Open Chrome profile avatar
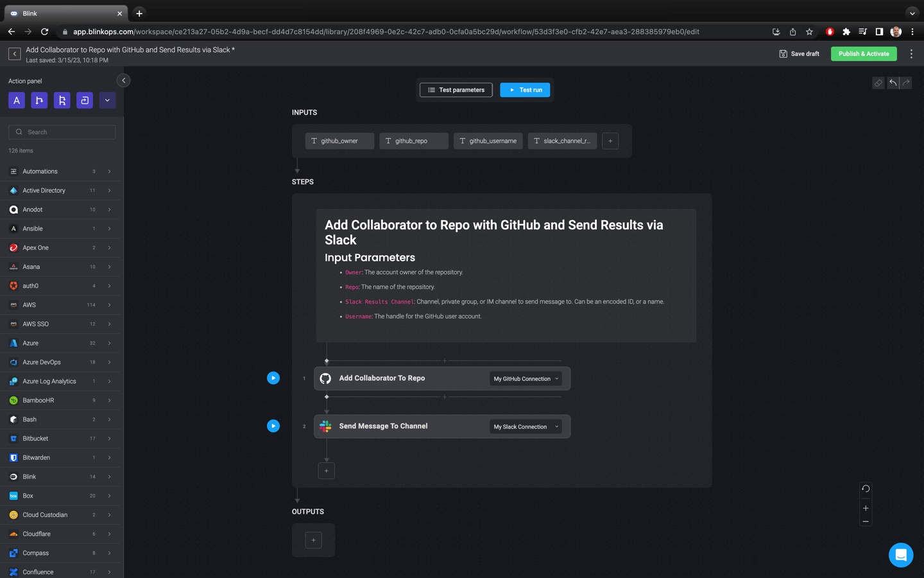This screenshot has width=924, height=578. click(896, 31)
